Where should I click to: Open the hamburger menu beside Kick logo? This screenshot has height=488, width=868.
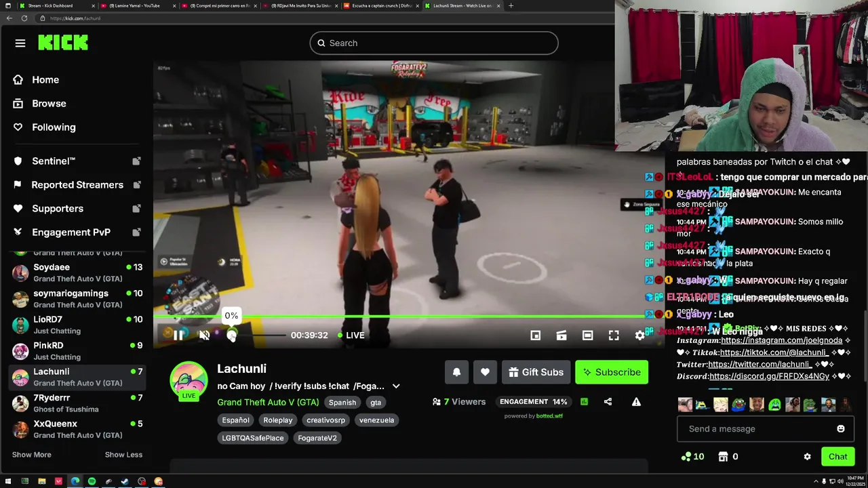pyautogui.click(x=20, y=43)
